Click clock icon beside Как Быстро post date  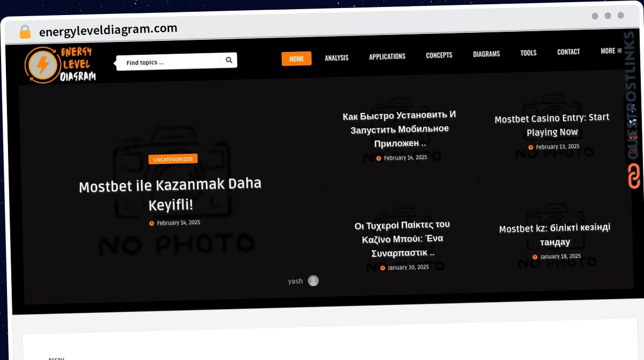(378, 159)
